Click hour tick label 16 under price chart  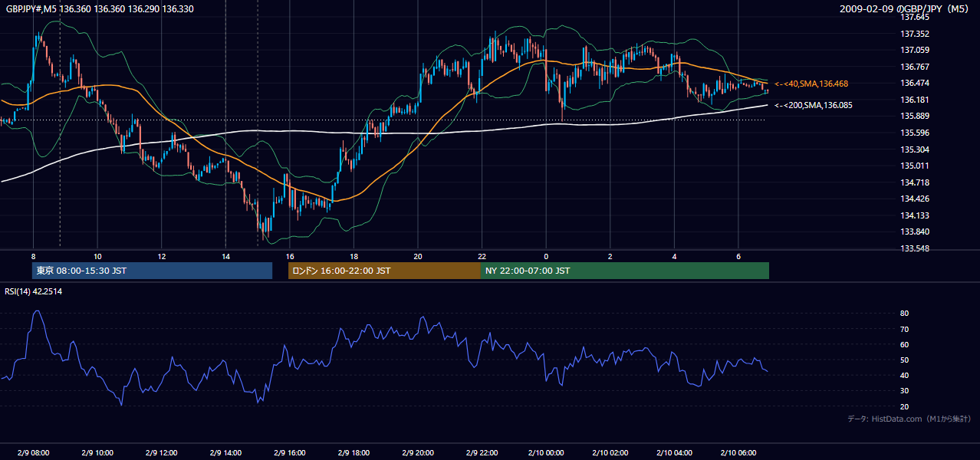point(290,255)
